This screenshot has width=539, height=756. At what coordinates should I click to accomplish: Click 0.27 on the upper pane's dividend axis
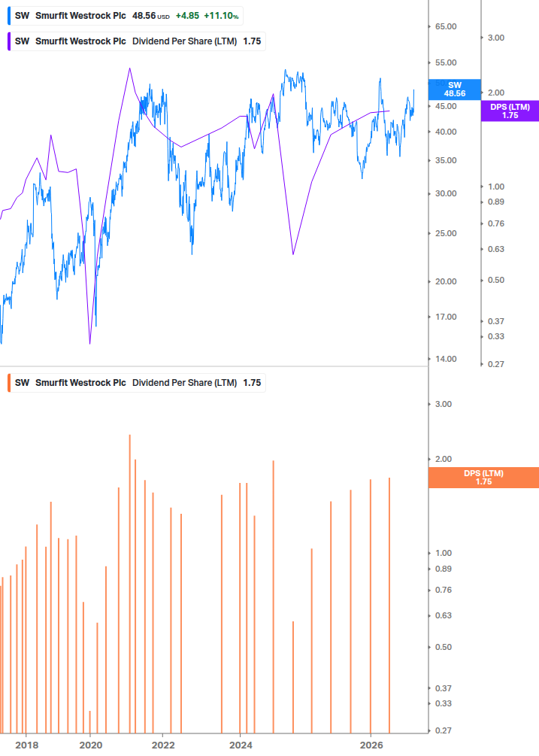click(496, 364)
